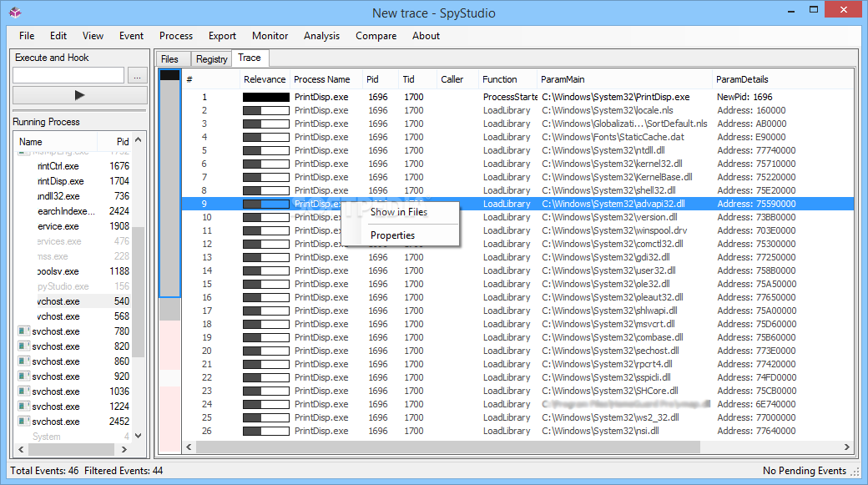Select row loading ntdll.dll
This screenshot has height=485, width=868.
[517, 150]
